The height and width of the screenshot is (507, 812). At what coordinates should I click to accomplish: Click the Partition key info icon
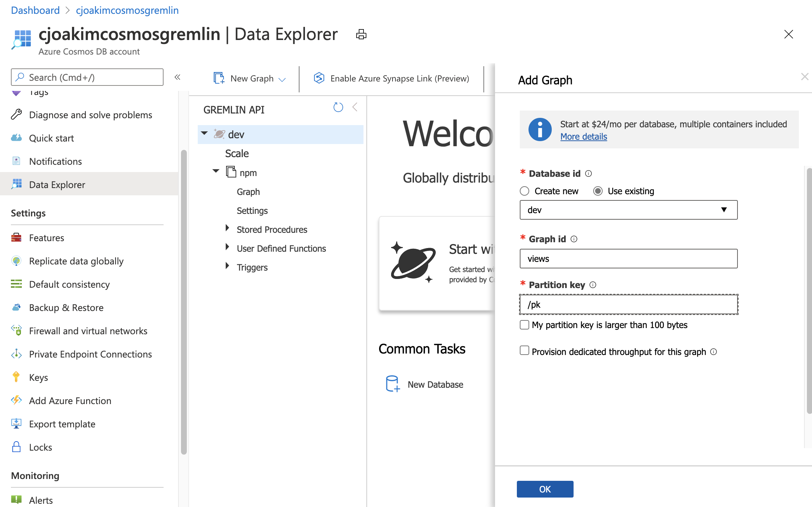pos(593,285)
